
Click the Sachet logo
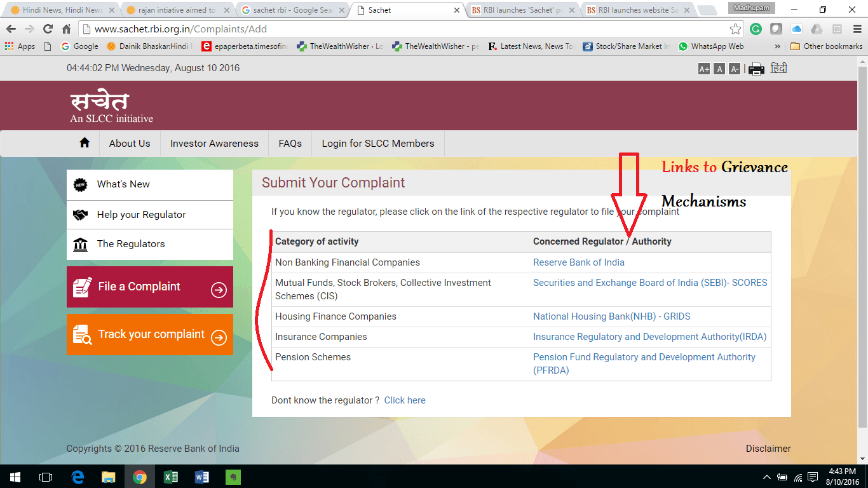click(x=111, y=107)
